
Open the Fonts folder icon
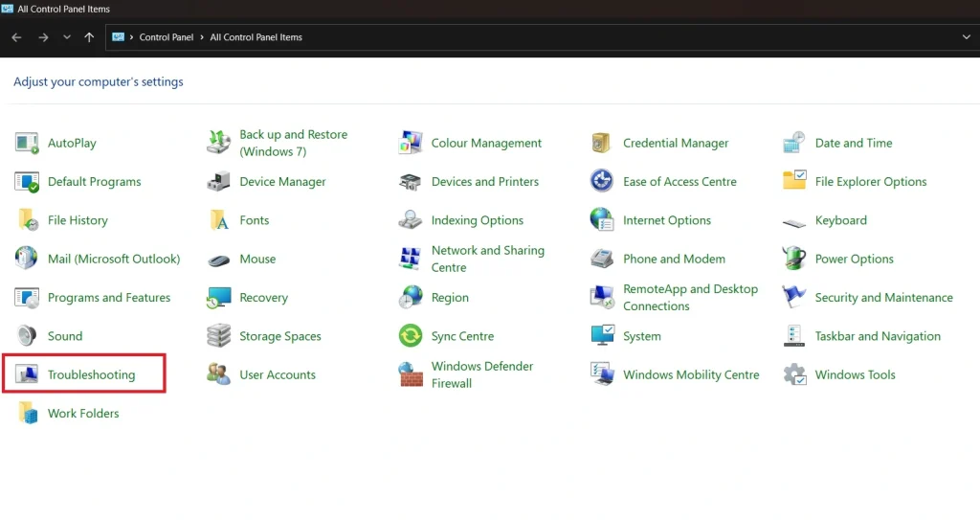pyautogui.click(x=219, y=220)
